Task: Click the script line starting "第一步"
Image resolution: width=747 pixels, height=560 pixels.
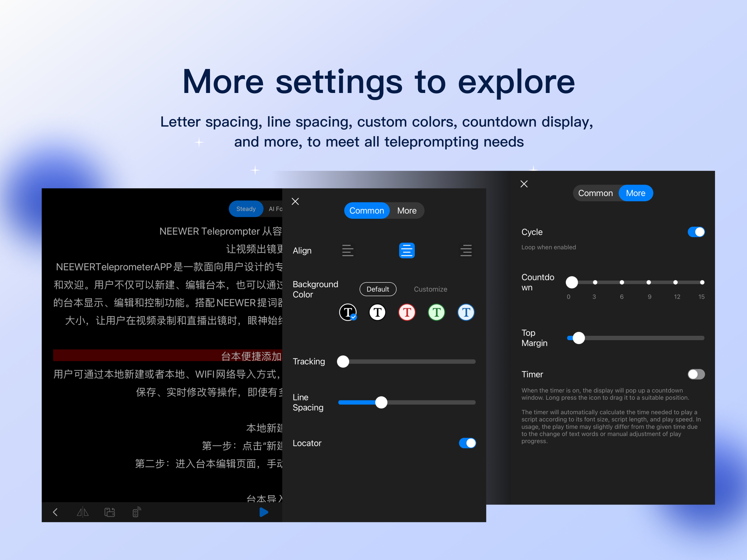Action: [x=242, y=446]
